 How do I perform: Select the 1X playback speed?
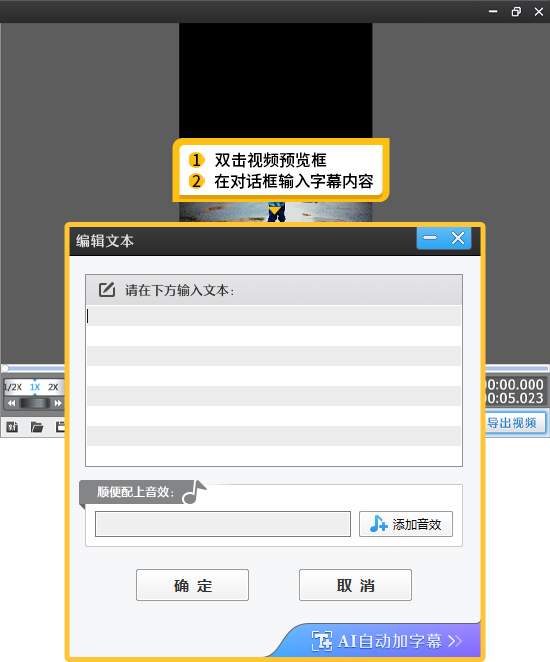tap(35, 387)
